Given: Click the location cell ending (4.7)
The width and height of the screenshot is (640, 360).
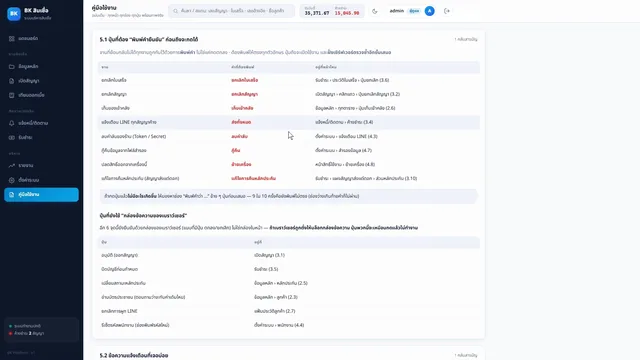Looking at the screenshot, I should pyautogui.click(x=343, y=150).
